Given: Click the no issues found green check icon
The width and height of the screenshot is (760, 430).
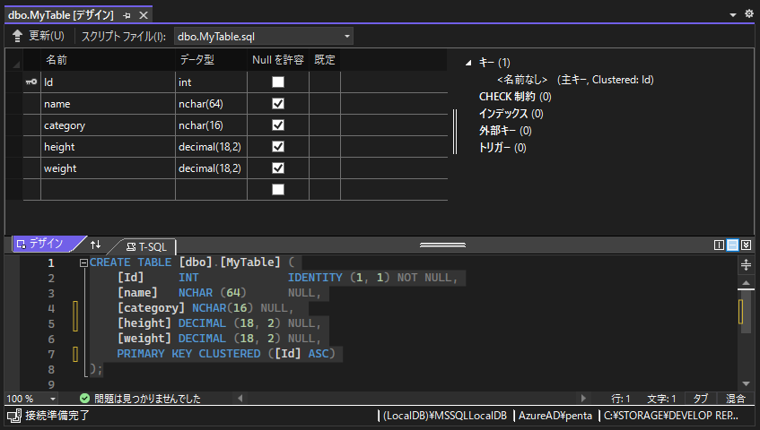Looking at the screenshot, I should [85, 398].
